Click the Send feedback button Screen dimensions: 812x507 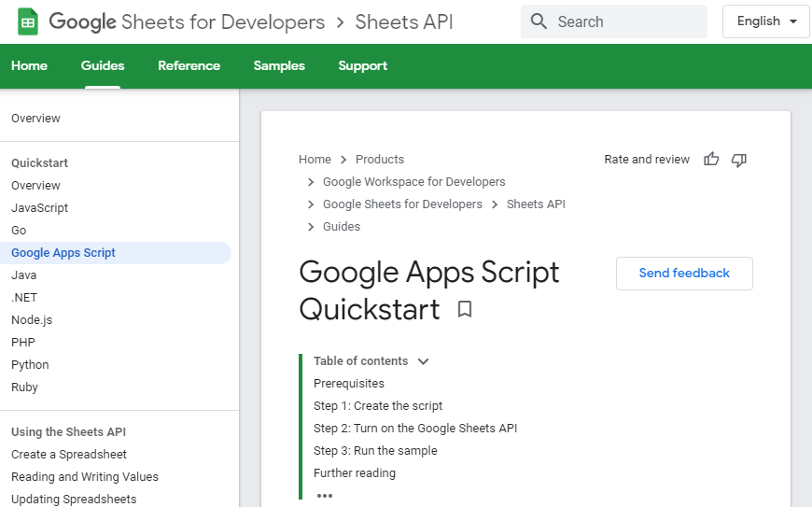point(684,273)
